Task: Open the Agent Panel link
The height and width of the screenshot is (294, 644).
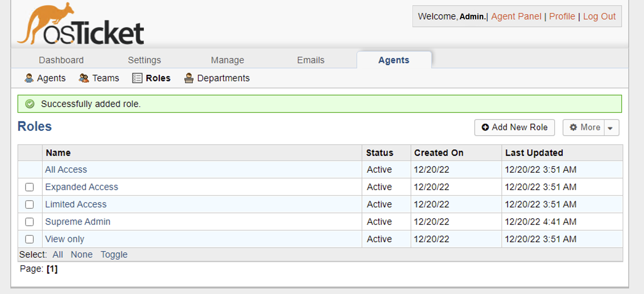Action: (x=516, y=16)
